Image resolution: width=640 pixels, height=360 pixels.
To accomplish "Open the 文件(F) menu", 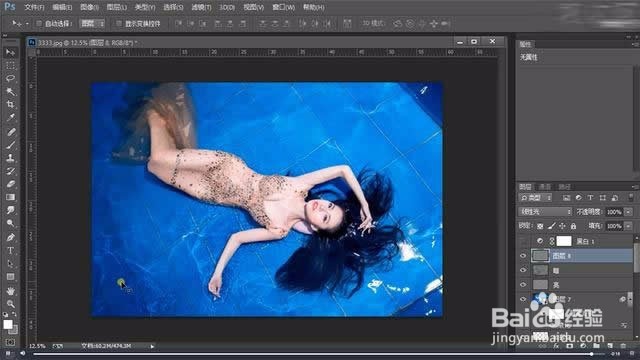I will coord(34,7).
